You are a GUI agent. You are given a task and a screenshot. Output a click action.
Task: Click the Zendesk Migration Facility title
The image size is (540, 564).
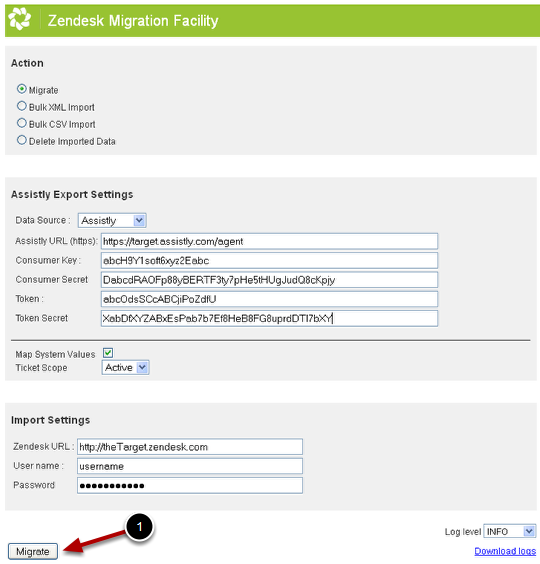[x=133, y=21]
